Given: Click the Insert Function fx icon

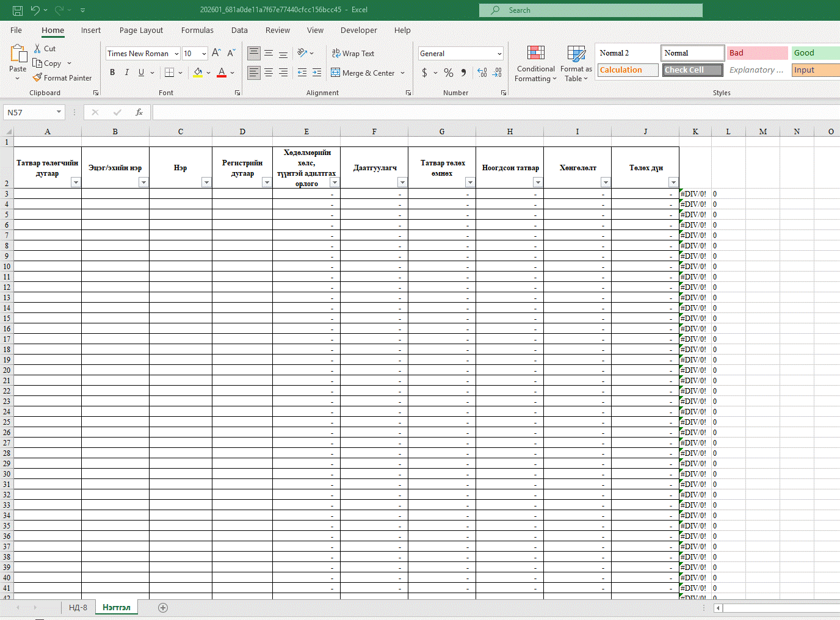Looking at the screenshot, I should click(139, 112).
